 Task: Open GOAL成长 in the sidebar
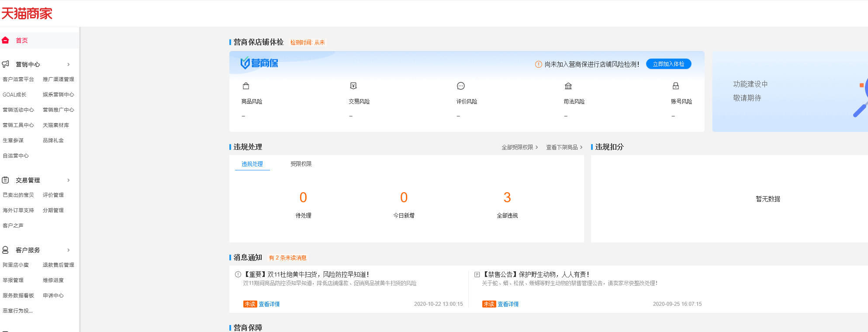[14, 94]
